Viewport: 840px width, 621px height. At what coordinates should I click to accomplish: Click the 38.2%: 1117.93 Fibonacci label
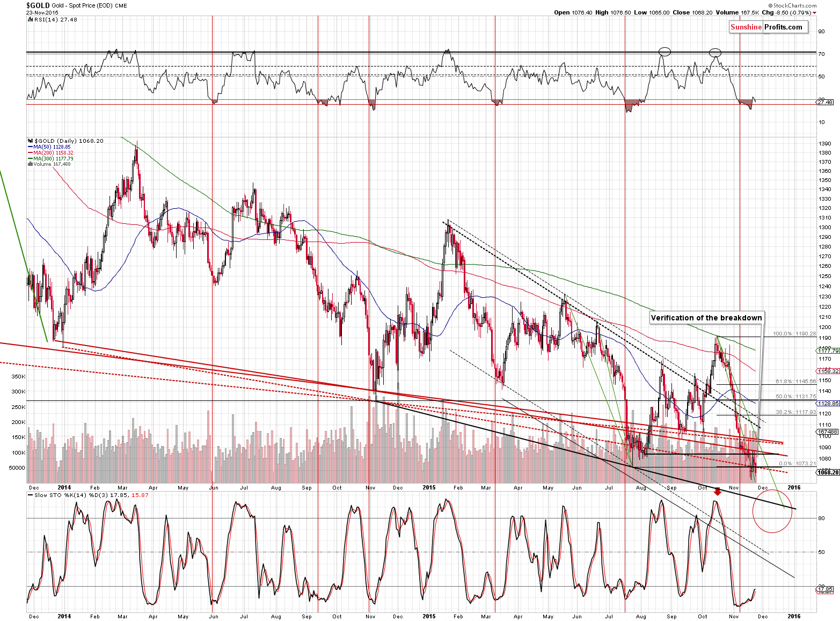(796, 412)
